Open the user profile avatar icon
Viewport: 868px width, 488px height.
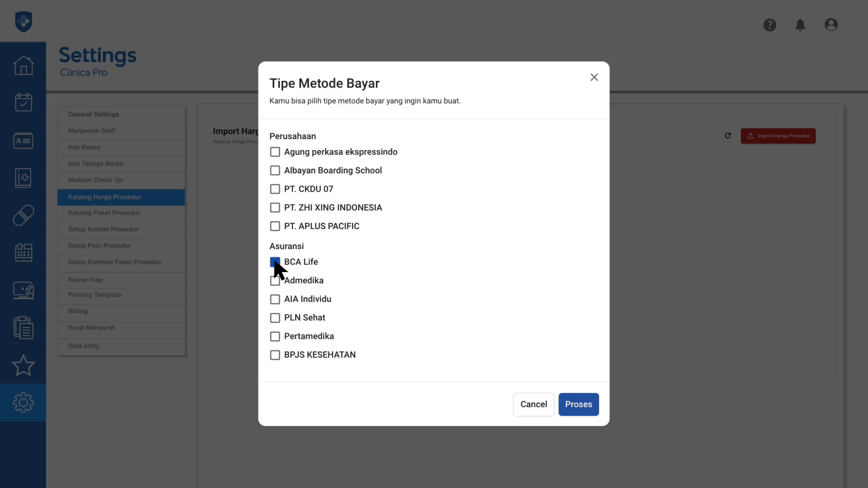(x=831, y=25)
